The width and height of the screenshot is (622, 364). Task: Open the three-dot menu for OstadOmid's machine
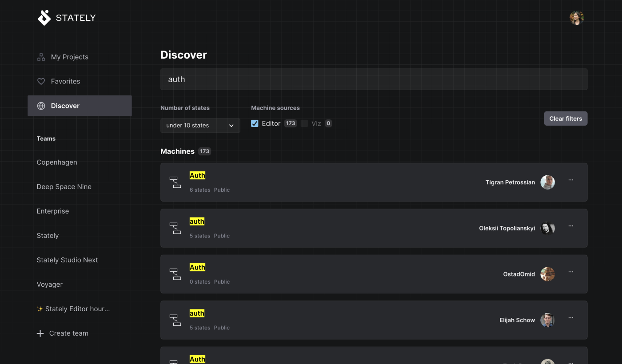[570, 272]
